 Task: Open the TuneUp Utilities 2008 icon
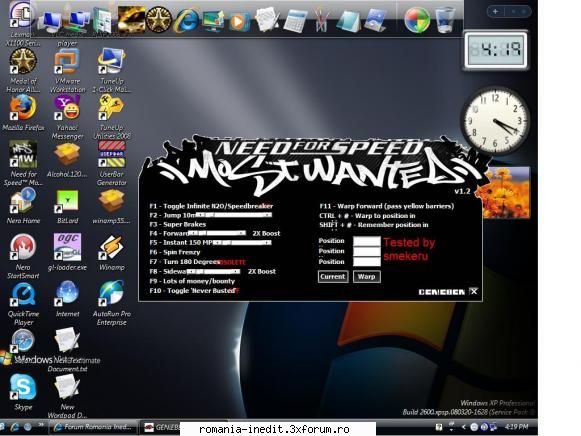coord(112,116)
